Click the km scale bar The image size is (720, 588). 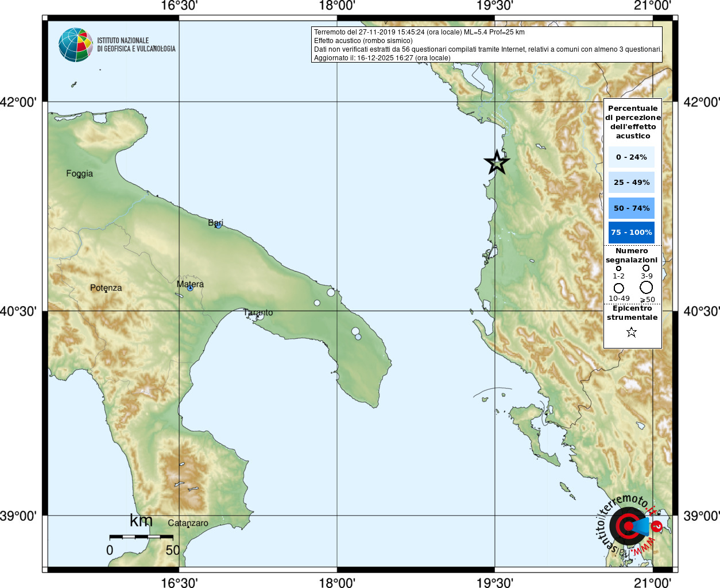coord(141,537)
